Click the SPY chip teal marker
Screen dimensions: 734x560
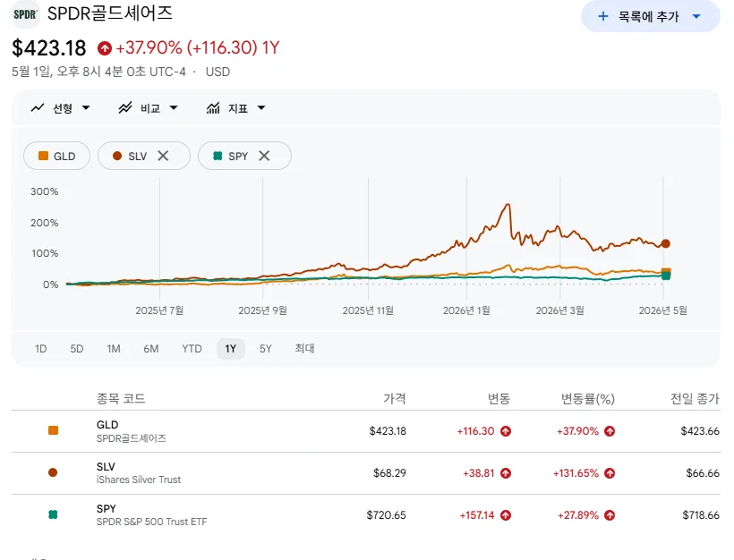coord(218,156)
